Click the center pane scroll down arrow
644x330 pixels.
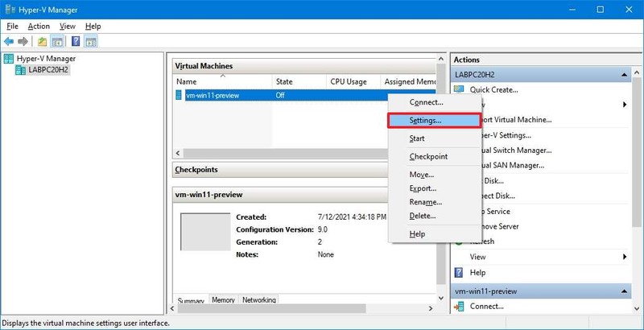pos(441,298)
